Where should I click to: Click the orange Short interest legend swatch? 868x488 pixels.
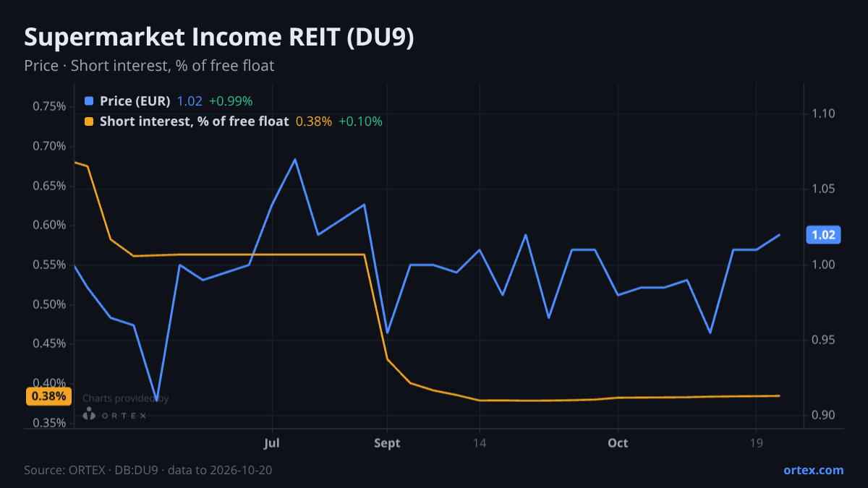pos(89,121)
